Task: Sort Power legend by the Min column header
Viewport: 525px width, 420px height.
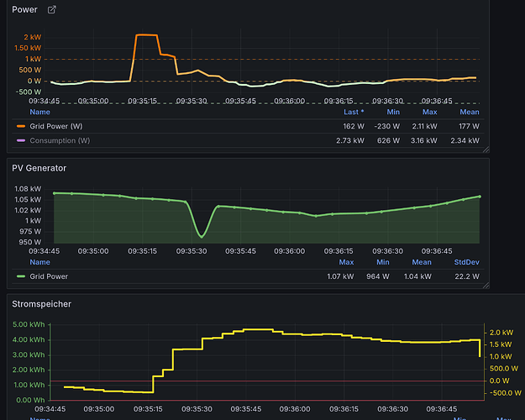Action: point(392,112)
